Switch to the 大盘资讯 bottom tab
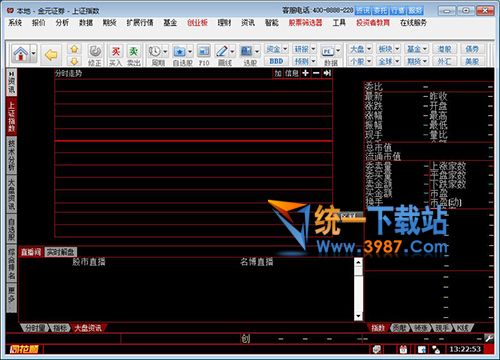The width and height of the screenshot is (500, 360). pyautogui.click(x=88, y=328)
